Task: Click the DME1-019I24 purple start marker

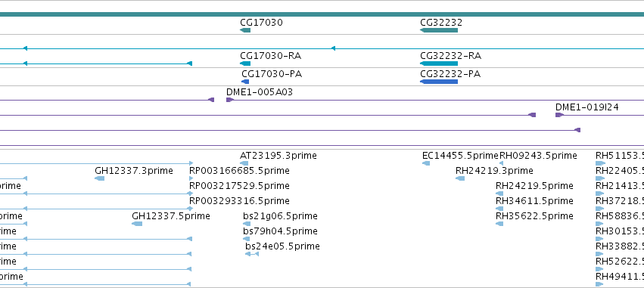Action: [559, 115]
